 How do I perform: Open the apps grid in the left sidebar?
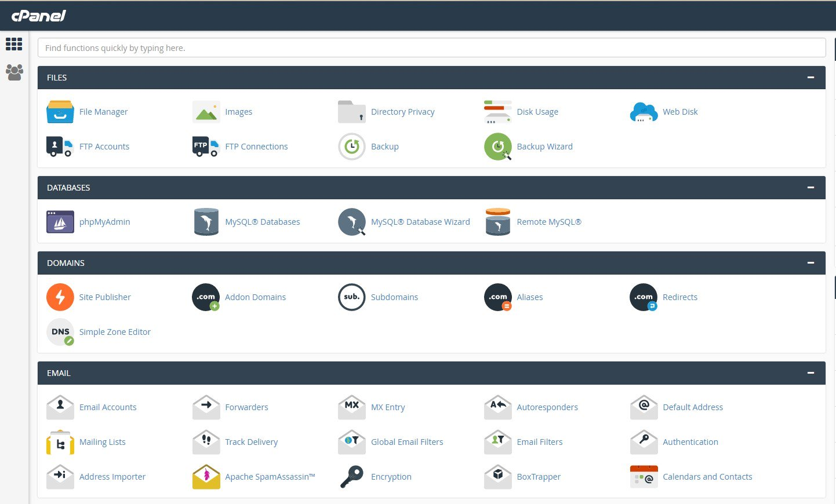[x=14, y=45]
